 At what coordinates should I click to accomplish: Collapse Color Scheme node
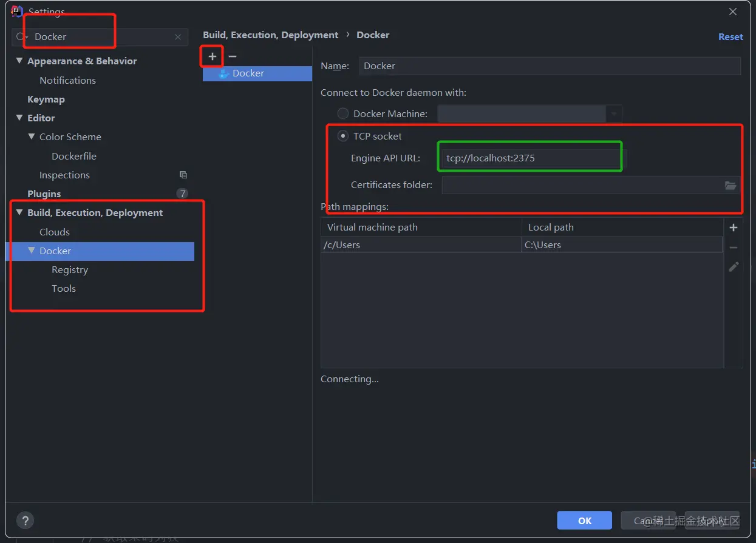pyautogui.click(x=32, y=137)
